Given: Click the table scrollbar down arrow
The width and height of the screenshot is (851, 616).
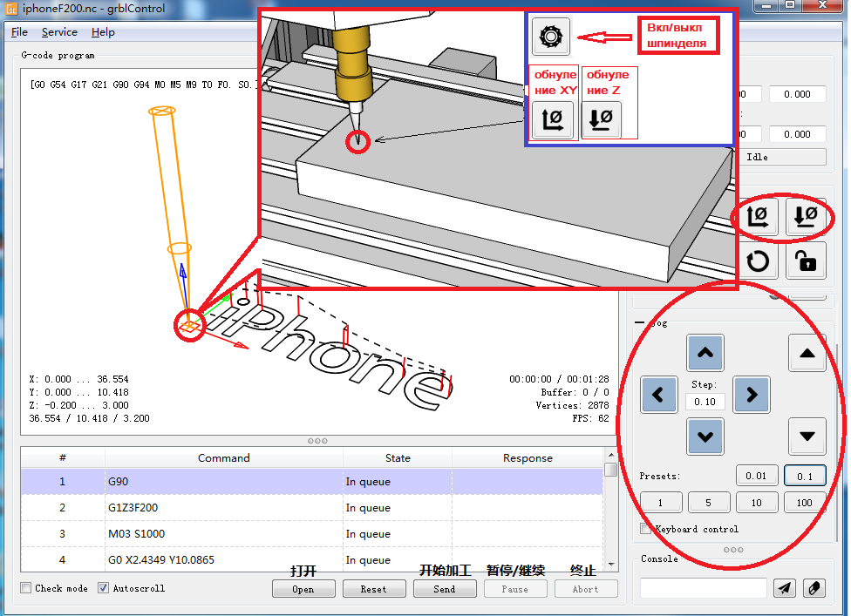Looking at the screenshot, I should click(611, 565).
